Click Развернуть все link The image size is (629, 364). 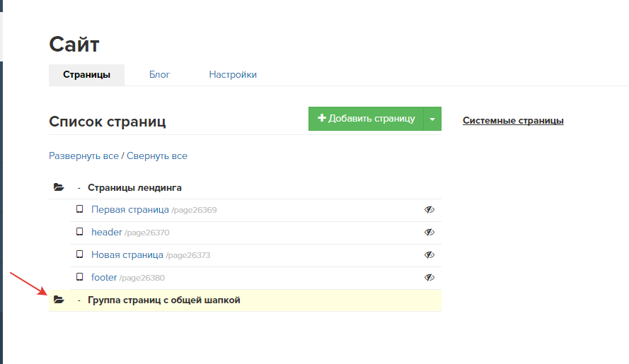(83, 156)
